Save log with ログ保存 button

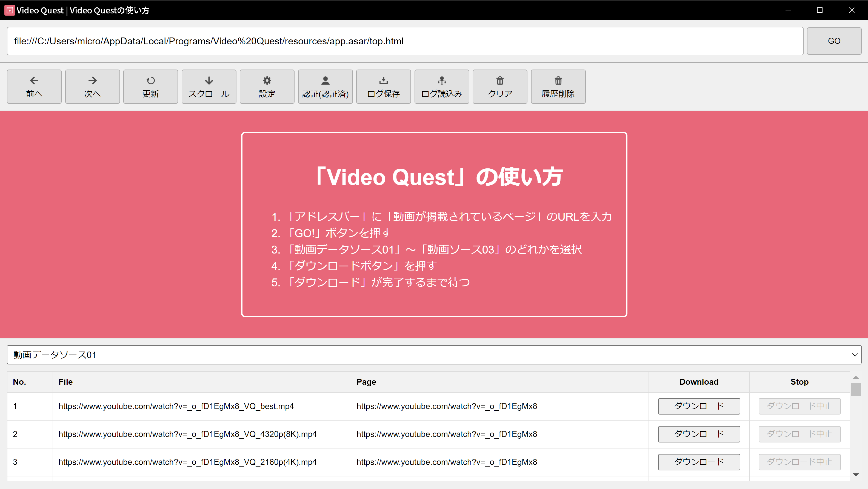(x=384, y=87)
